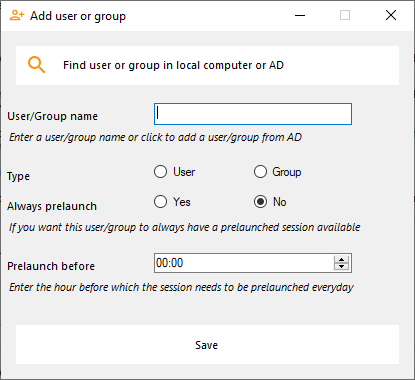The height and width of the screenshot is (380, 415).
Task: Click the orange magnifier search icon
Action: point(36,65)
